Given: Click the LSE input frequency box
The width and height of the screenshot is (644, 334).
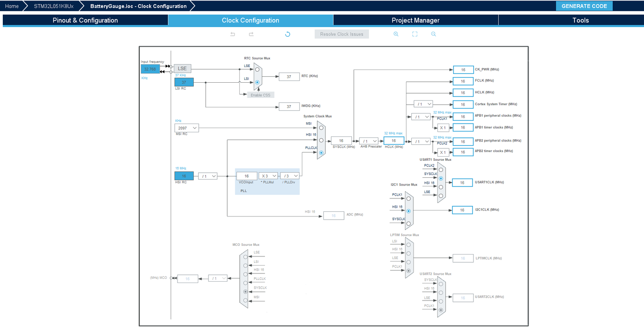Looking at the screenshot, I should point(150,69).
